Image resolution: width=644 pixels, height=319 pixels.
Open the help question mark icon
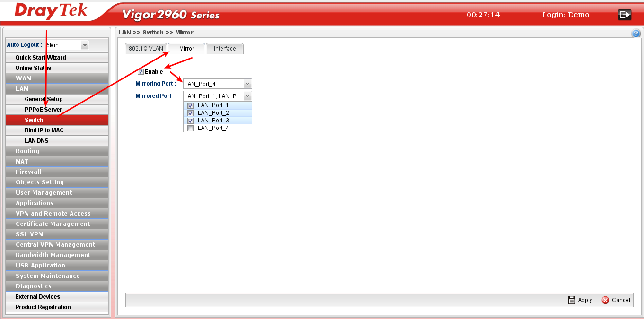pyautogui.click(x=636, y=33)
